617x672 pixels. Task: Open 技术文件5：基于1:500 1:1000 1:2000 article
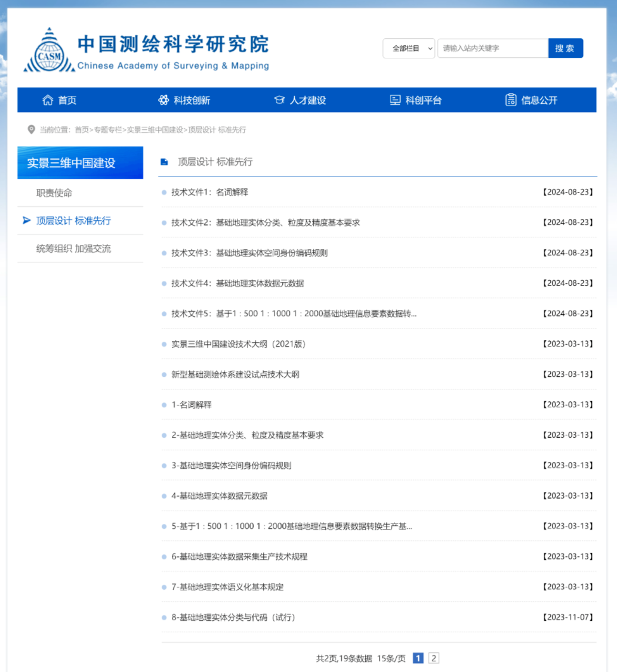tap(294, 314)
